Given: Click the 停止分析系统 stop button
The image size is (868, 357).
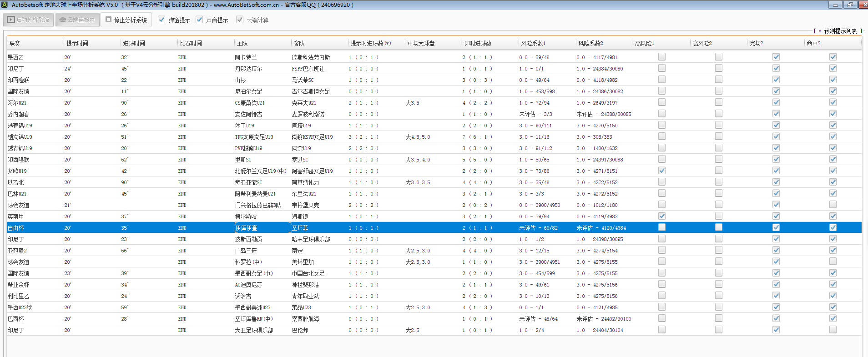Looking at the screenshot, I should [126, 20].
